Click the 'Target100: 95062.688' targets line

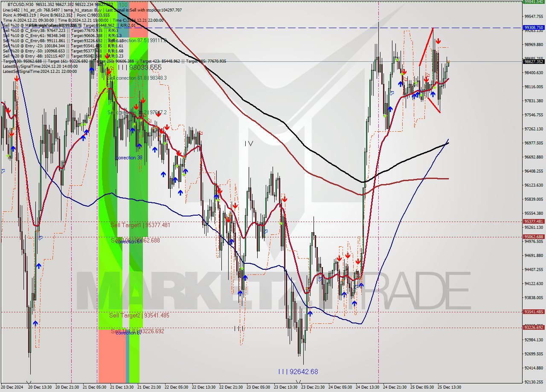coord(114,61)
